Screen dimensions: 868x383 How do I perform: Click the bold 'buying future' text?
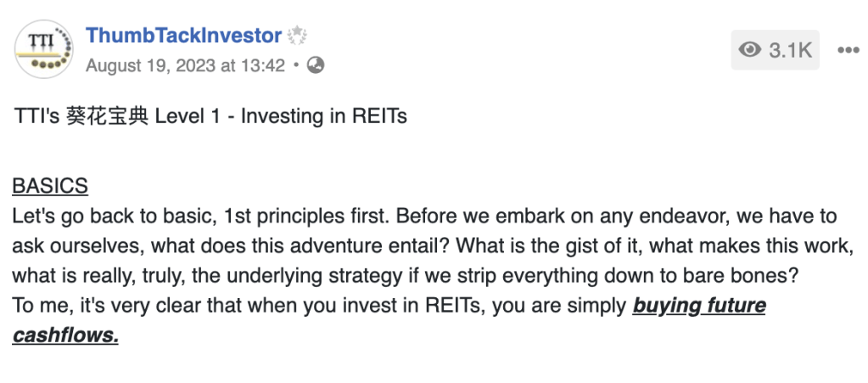pos(699,306)
